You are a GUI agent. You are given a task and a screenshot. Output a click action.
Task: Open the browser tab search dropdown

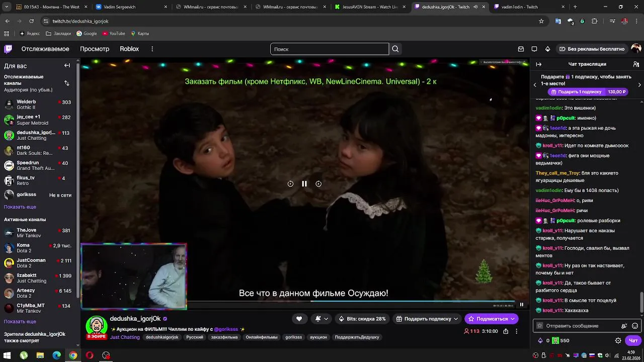coord(7,7)
